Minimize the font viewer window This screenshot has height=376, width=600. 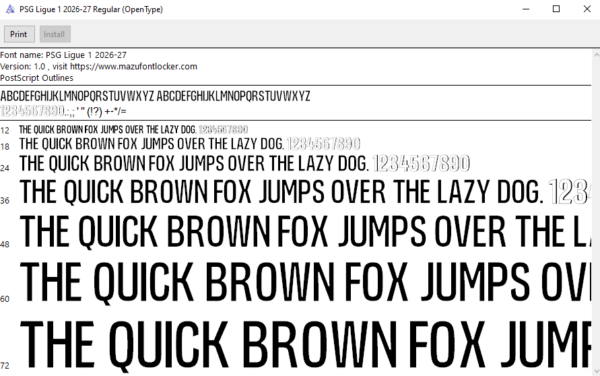[526, 9]
